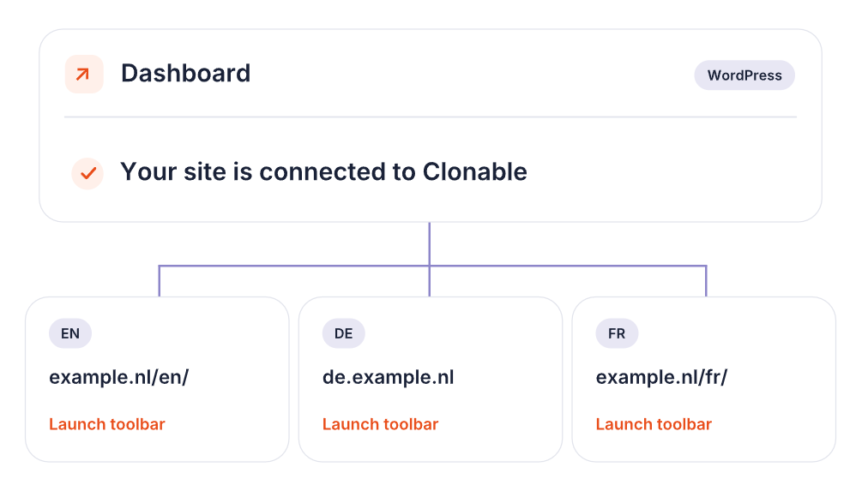Click the example.nl/fr/ domain text
868x503 pixels.
tap(661, 377)
